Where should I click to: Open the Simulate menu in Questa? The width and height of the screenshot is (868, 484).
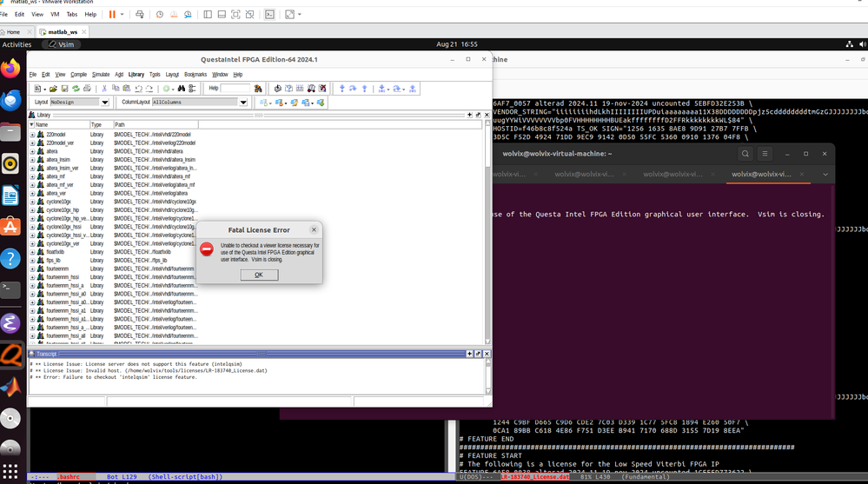pyautogui.click(x=101, y=75)
